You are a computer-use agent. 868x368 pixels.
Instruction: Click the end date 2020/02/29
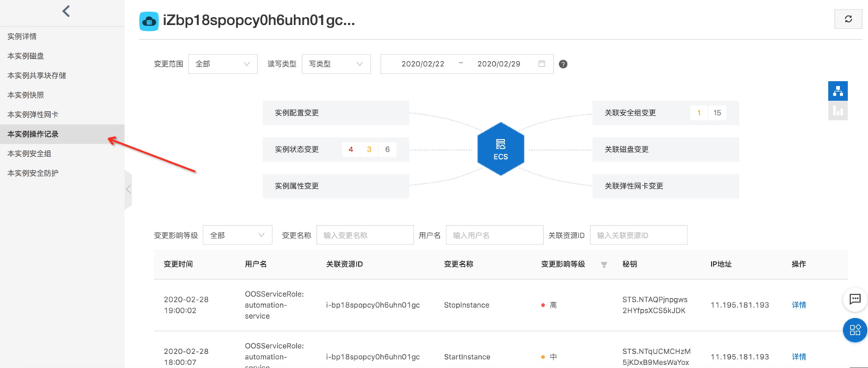[499, 64]
